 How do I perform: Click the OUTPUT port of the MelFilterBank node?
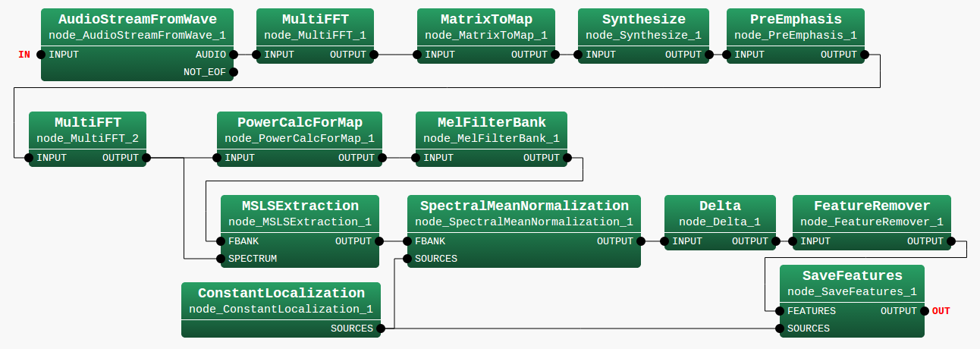[567, 158]
